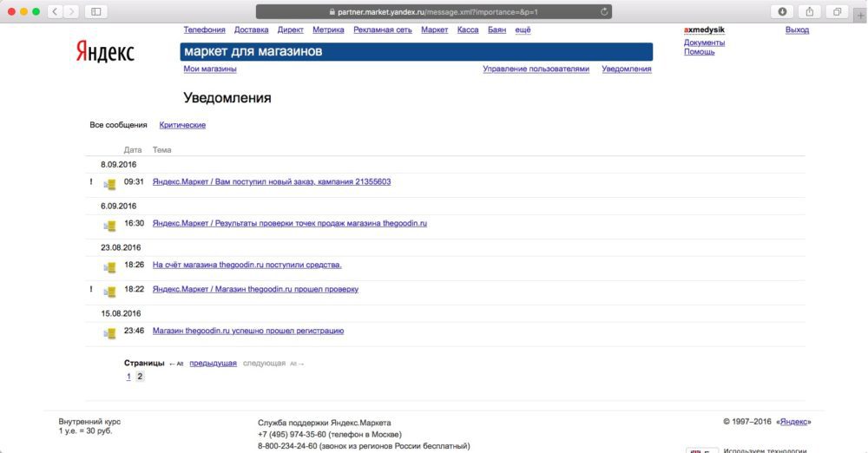Click the Тема column header
This screenshot has width=868, height=453.
(161, 150)
